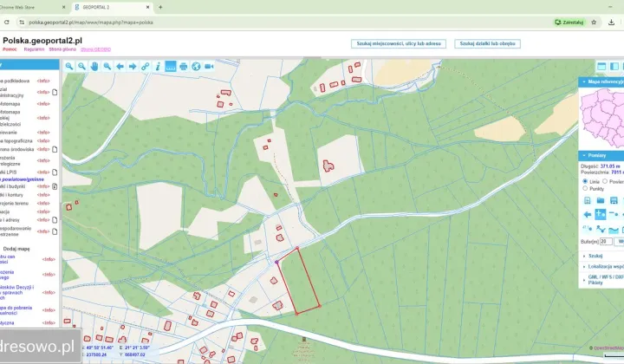Image resolution: width=624 pixels, height=364 pixels.
Task: Open the pink GEOBID link
Action: coord(95,49)
